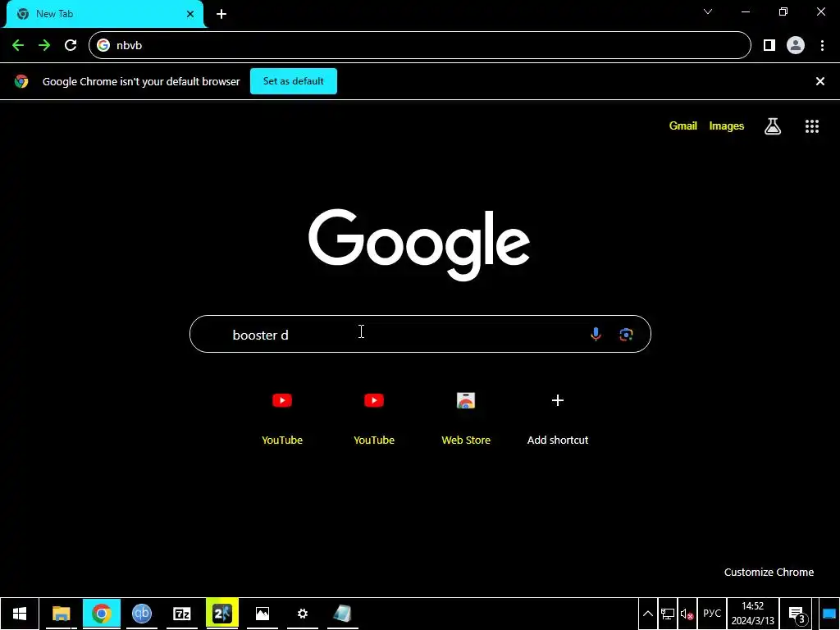This screenshot has width=840, height=630.
Task: Open the first YouTube shortcut
Action: pyautogui.click(x=282, y=418)
